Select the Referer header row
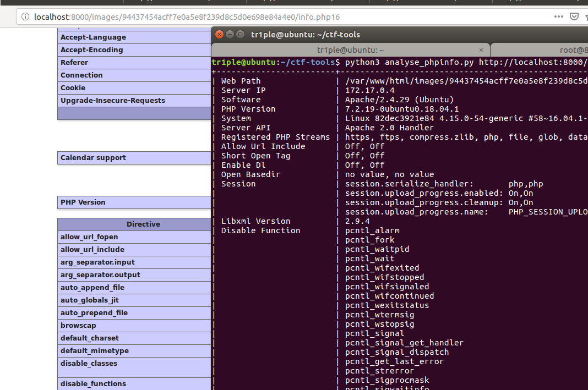 [134, 63]
